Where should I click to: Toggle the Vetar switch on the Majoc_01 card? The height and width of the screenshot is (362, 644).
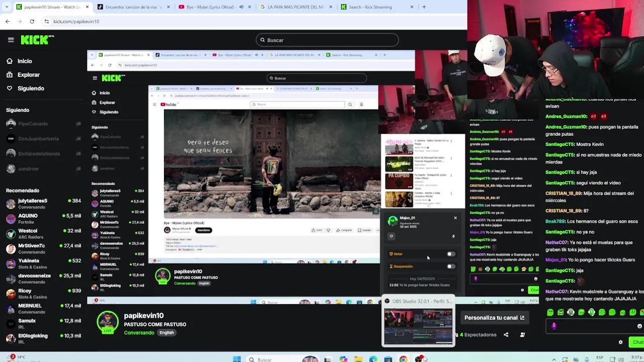pyautogui.click(x=451, y=254)
